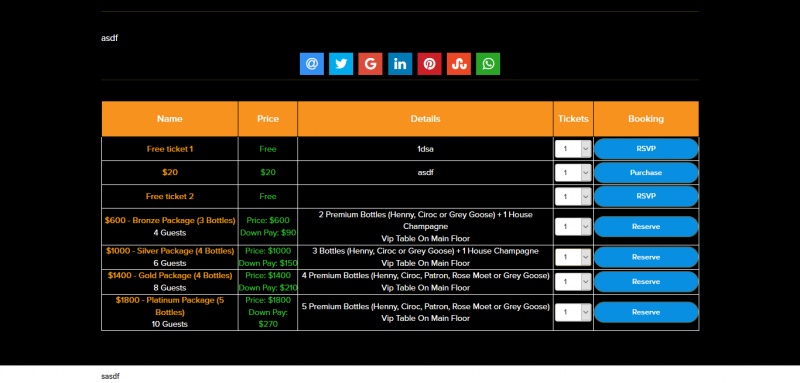
Task: Open ticket quantity dropdown for Free ticket 2
Action: pos(573,196)
